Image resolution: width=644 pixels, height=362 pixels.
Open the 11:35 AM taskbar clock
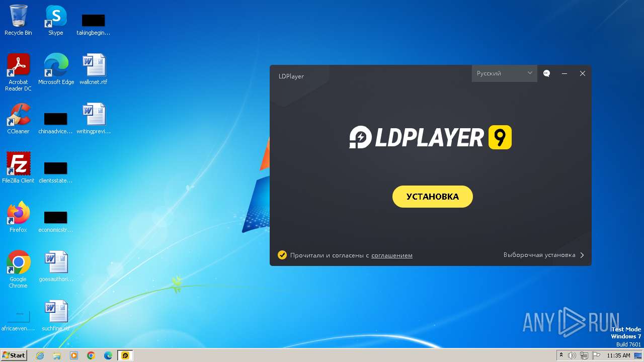click(618, 355)
